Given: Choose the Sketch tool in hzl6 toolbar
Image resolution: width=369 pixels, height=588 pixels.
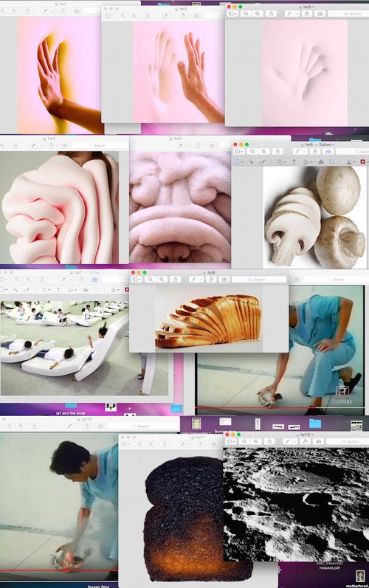Looking at the screenshot, I should (x=262, y=162).
